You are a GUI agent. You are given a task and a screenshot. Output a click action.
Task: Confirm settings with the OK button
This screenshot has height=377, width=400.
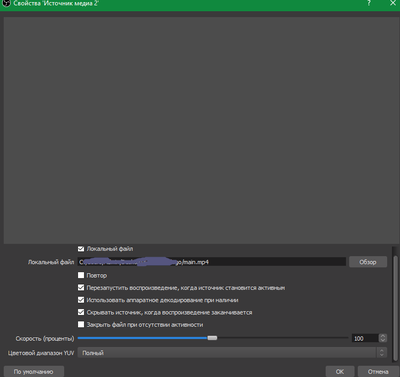(340, 371)
